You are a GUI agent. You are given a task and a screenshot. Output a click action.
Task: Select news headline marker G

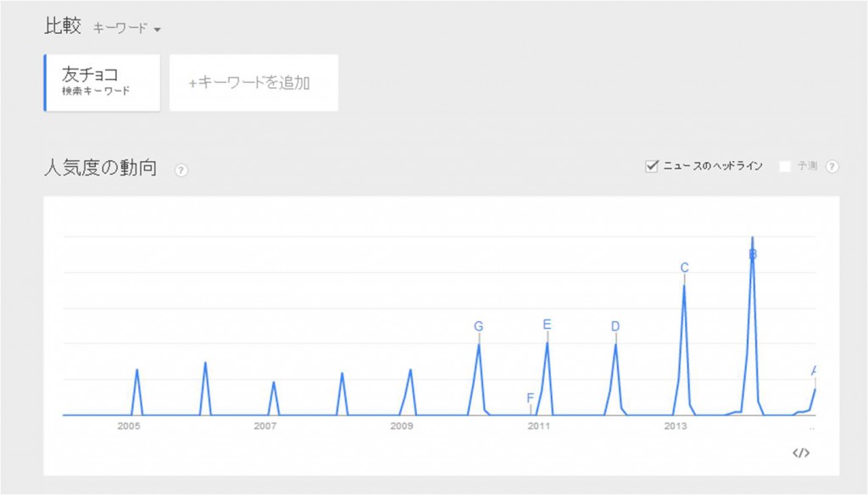tap(479, 326)
